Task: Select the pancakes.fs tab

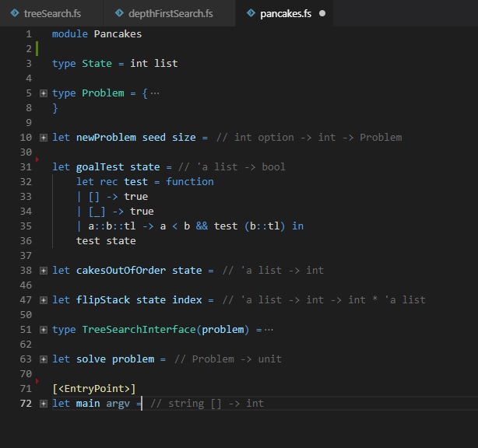Action: coord(286,13)
